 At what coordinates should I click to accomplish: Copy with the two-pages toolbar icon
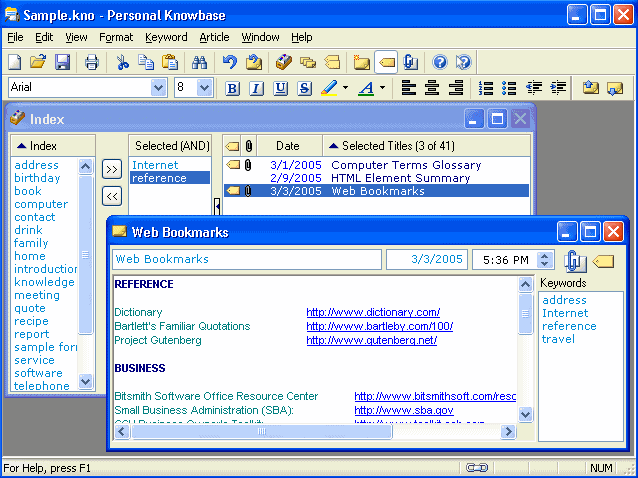146,62
